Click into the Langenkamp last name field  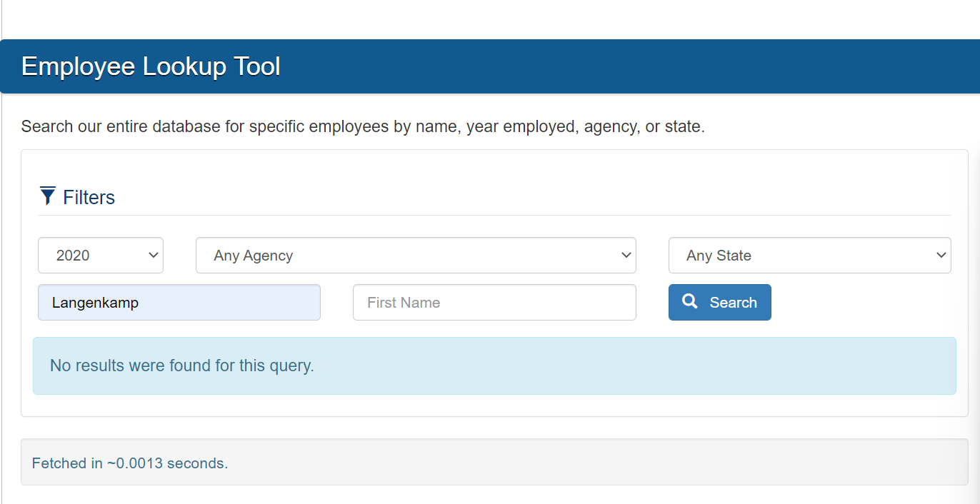[x=179, y=303]
